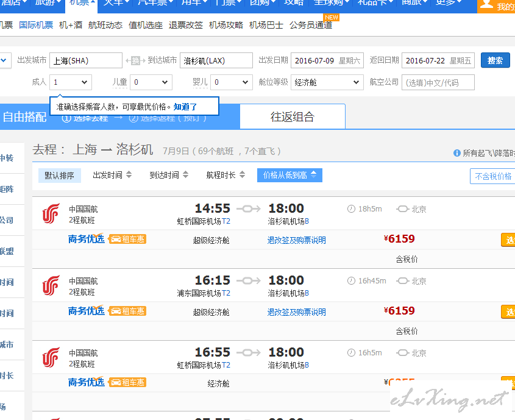The width and height of the screenshot is (515, 420).
Task: Click Air China logo on 16:55 flight
Action: click(51, 358)
